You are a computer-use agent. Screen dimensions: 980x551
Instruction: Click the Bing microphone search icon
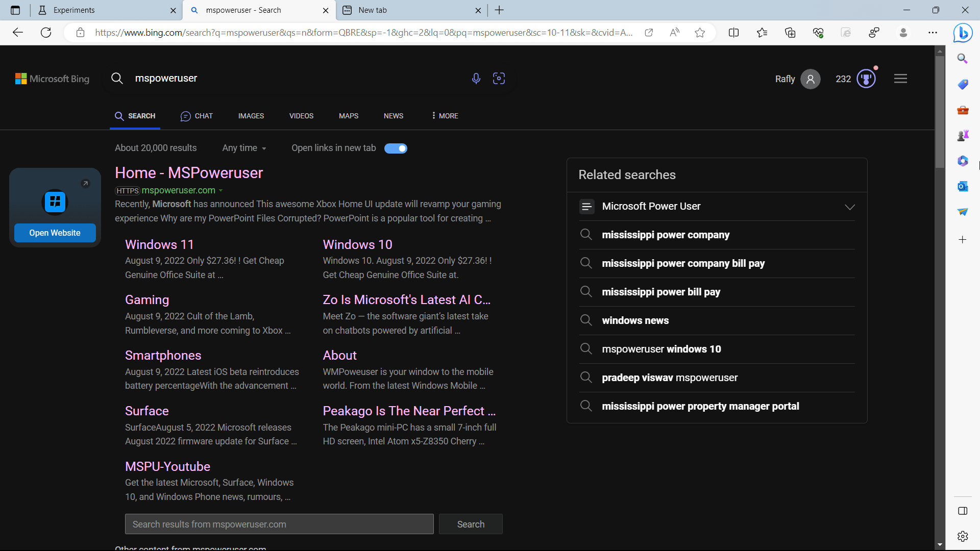(476, 79)
